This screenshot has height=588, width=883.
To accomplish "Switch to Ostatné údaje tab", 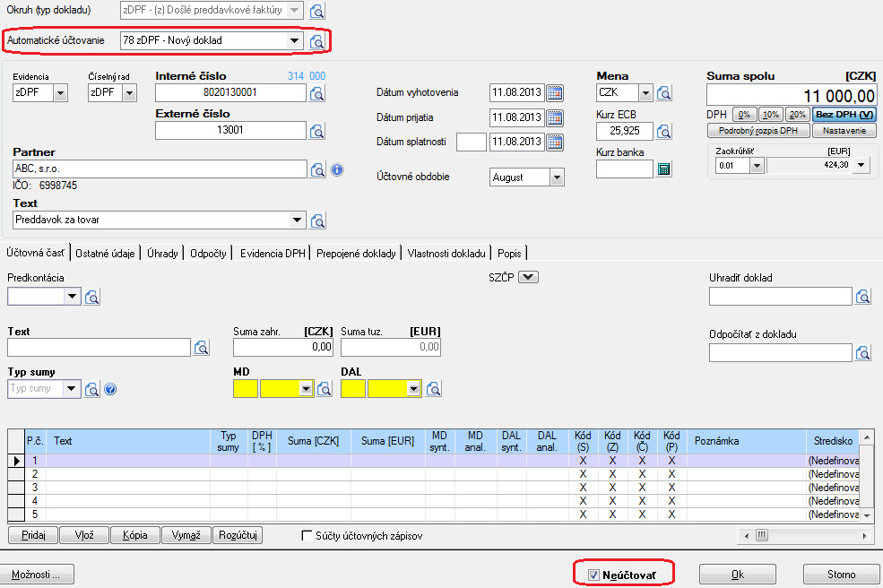I will click(x=105, y=254).
